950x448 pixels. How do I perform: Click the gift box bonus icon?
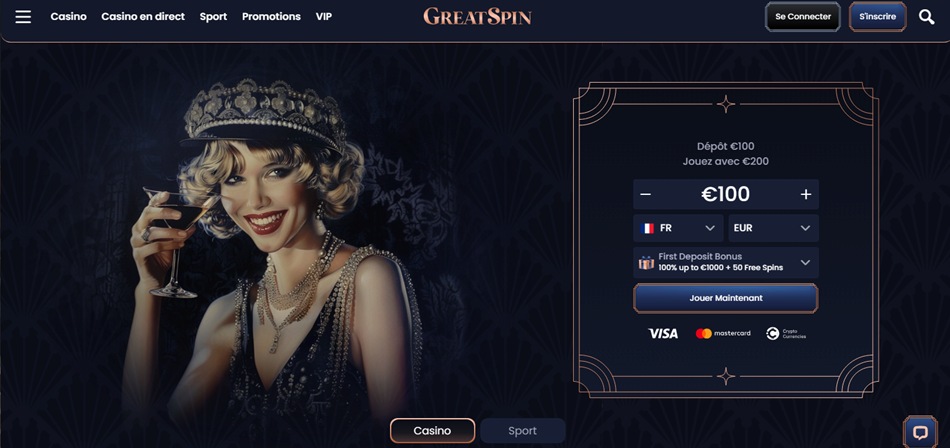pyautogui.click(x=646, y=262)
